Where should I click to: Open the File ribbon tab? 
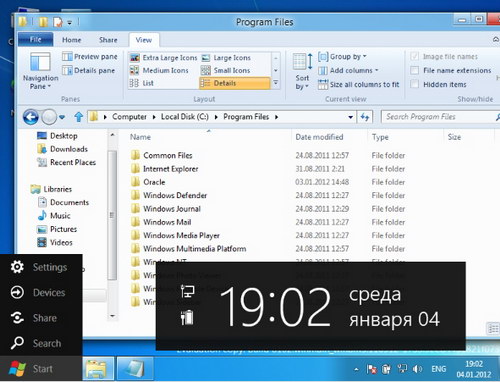coord(35,39)
